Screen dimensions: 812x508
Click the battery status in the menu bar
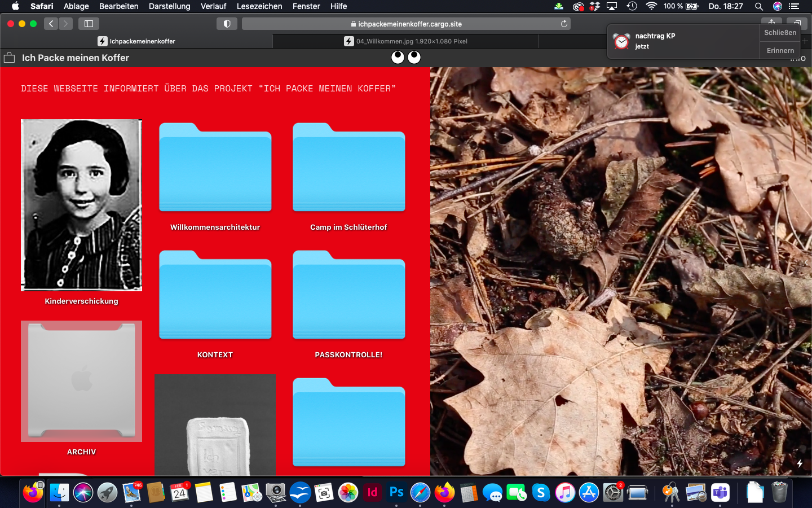coord(681,6)
